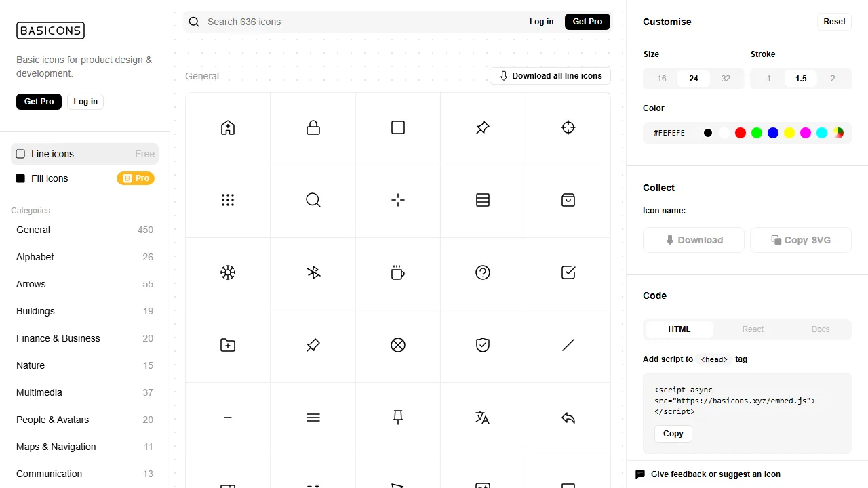Select the Arrows category

coord(31,284)
